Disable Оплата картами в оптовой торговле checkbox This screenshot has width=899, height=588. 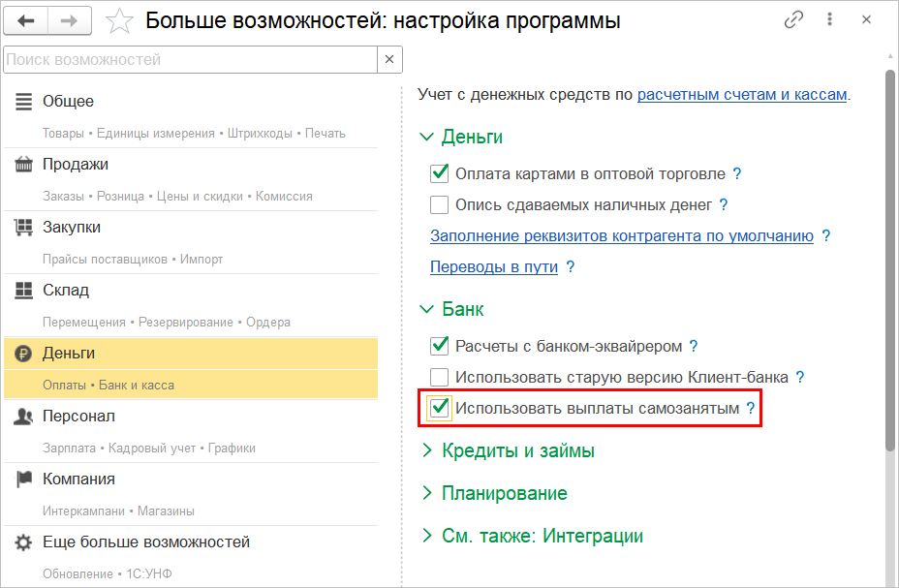439,174
